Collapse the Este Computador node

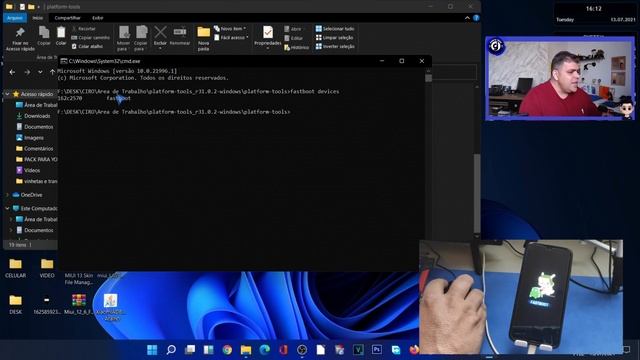(x=7, y=208)
